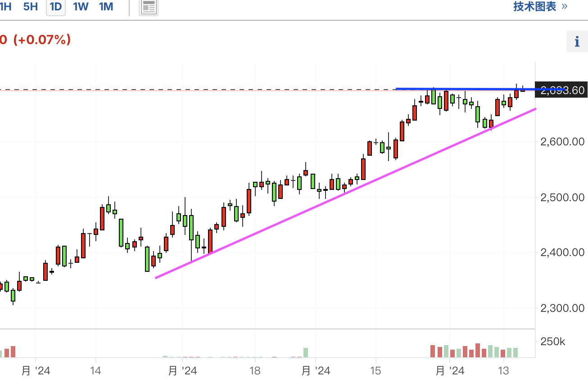Viewport: 588px width, 387px height.
Task: Select the 1D daily timeframe tab
Action: click(56, 7)
